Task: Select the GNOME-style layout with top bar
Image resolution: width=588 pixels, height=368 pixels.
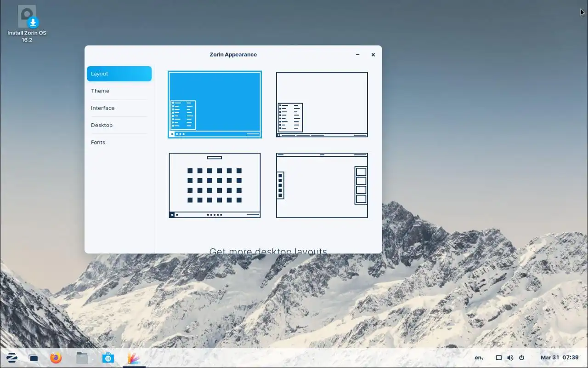Action: click(x=322, y=185)
